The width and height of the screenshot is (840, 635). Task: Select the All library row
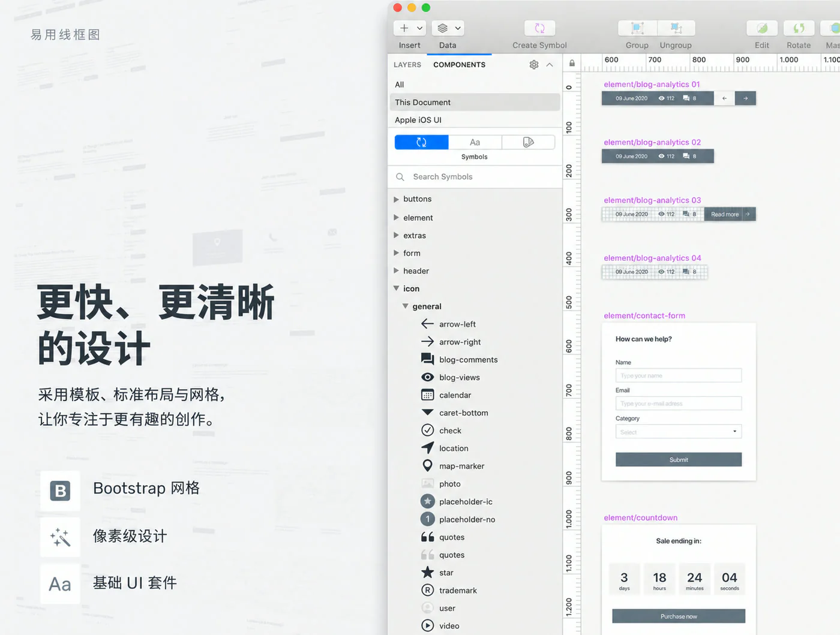[x=475, y=85]
